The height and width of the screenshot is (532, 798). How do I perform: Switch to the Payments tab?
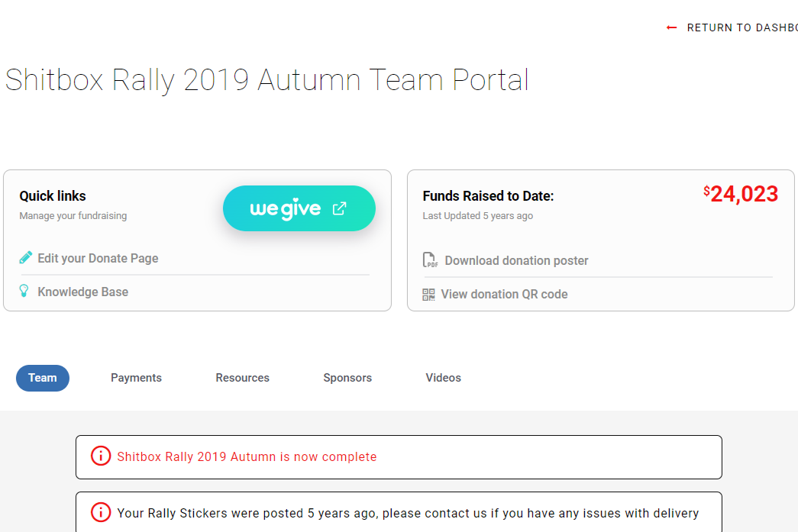click(x=136, y=378)
